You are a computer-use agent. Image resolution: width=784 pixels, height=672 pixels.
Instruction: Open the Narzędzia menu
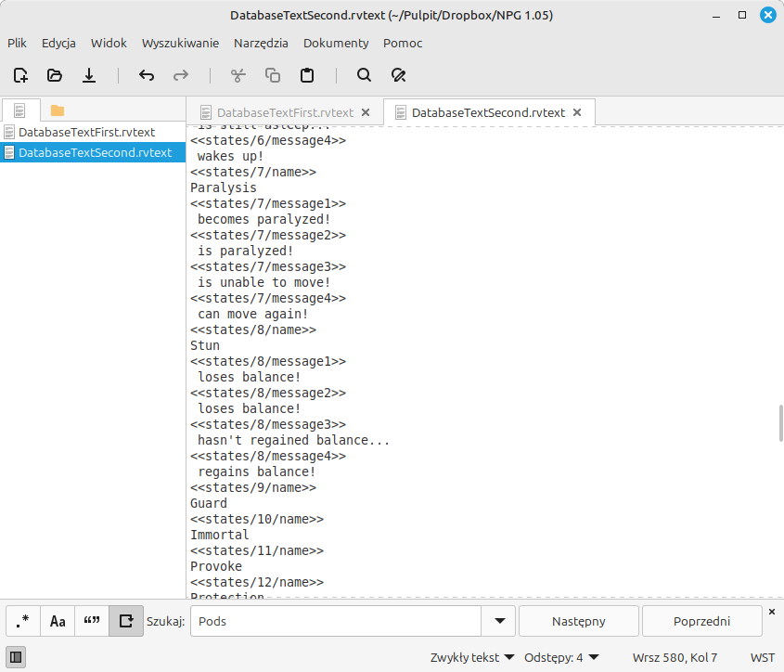(x=261, y=43)
